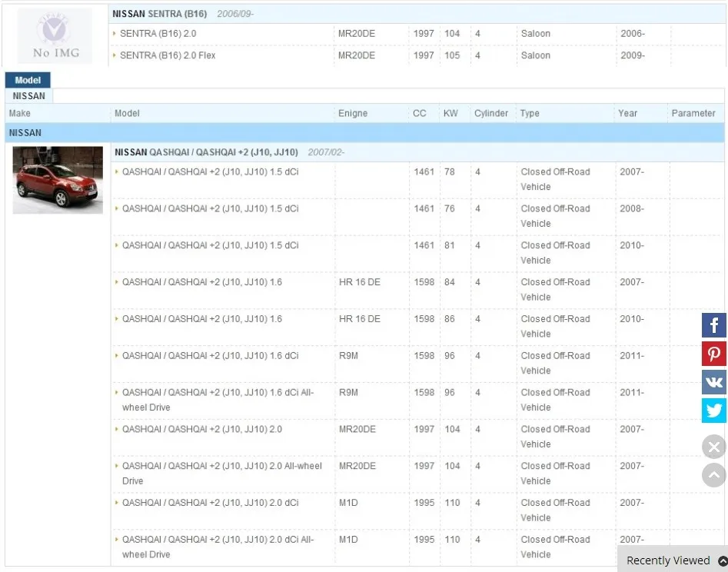Image resolution: width=728 pixels, height=572 pixels.
Task: Pin this page on Pinterest
Action: pos(713,354)
